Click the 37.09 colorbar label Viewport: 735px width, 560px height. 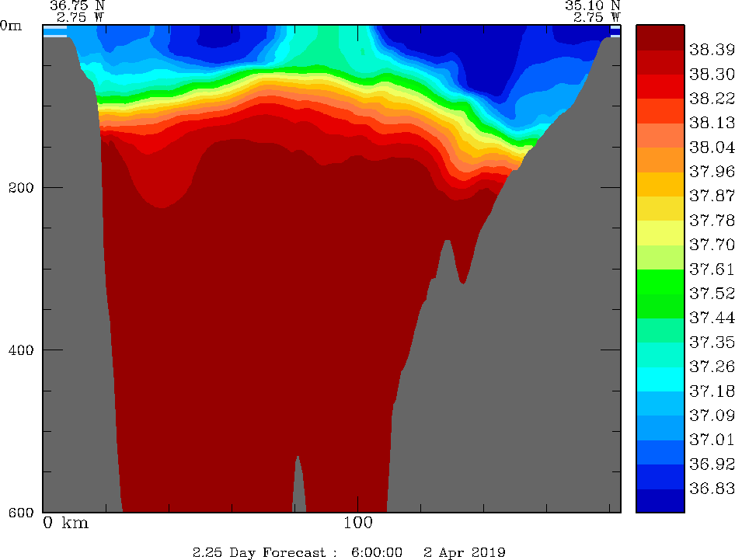point(712,416)
